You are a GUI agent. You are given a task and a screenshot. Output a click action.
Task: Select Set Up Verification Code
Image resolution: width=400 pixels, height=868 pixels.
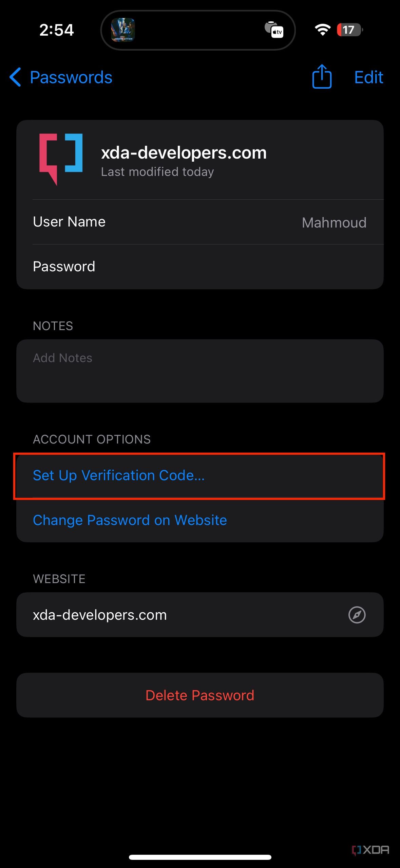[119, 475]
